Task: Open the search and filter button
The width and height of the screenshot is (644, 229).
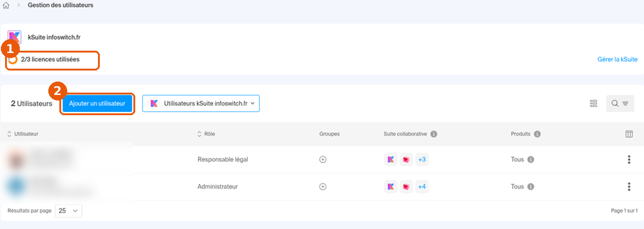Action: [620, 104]
